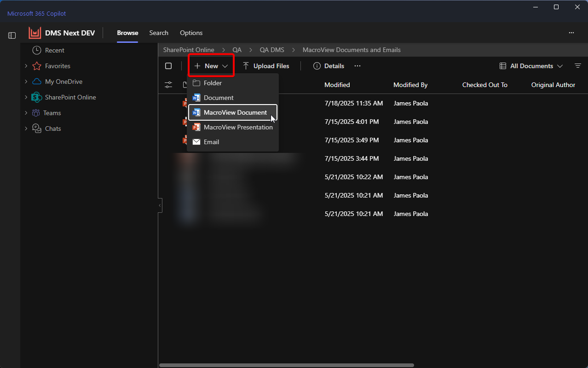Click the Original Author column header
This screenshot has height=368, width=588.
pos(553,85)
